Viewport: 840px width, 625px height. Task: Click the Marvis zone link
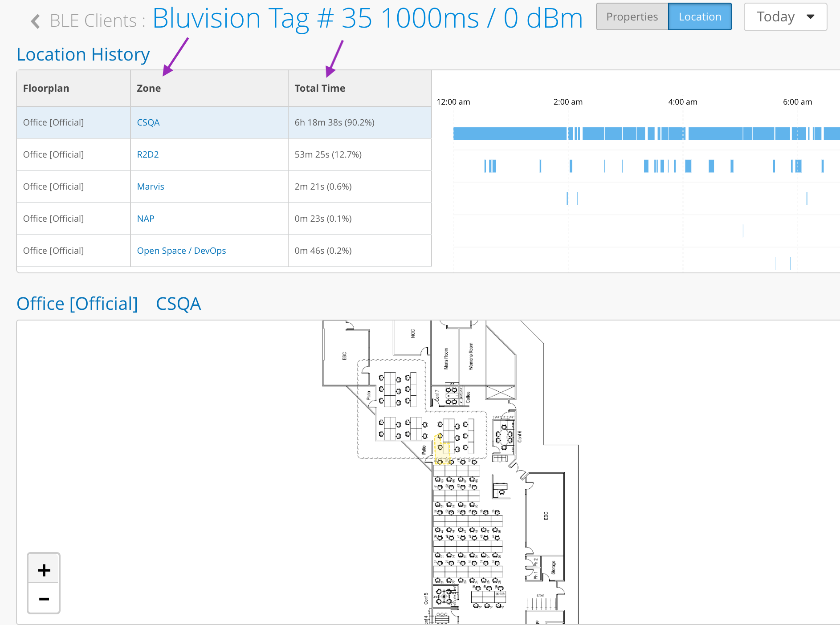pos(150,187)
